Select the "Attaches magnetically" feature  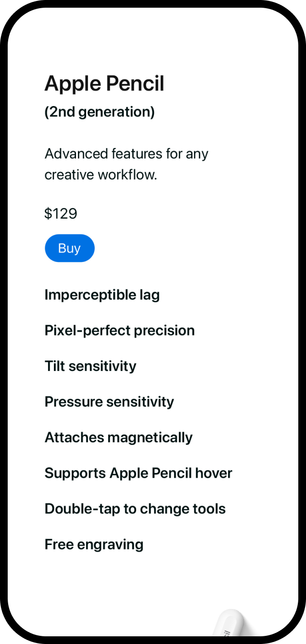(x=118, y=437)
